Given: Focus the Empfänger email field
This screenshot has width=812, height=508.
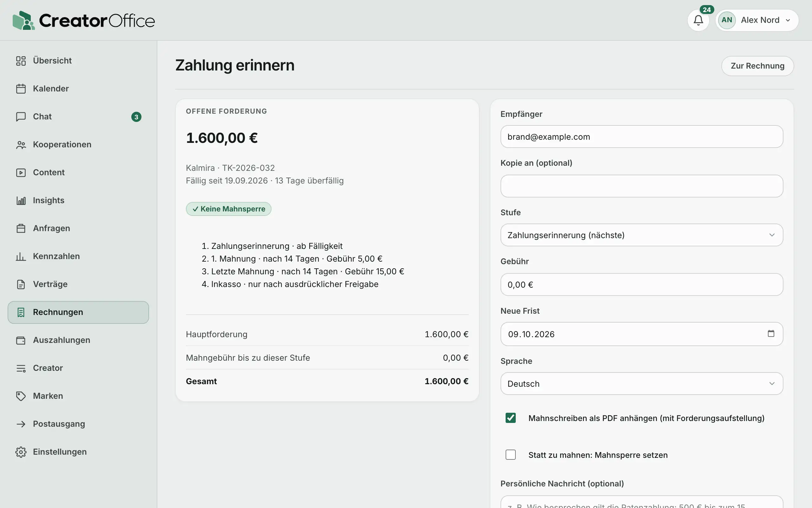Looking at the screenshot, I should (642, 137).
